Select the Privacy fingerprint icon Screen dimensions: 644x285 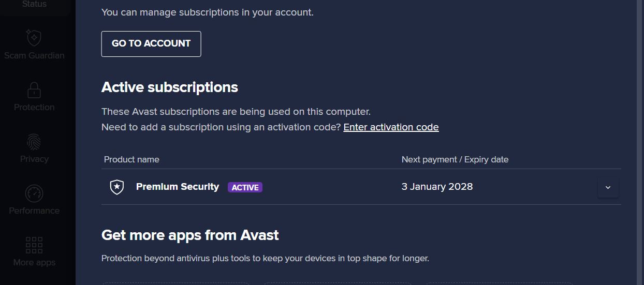[x=34, y=142]
